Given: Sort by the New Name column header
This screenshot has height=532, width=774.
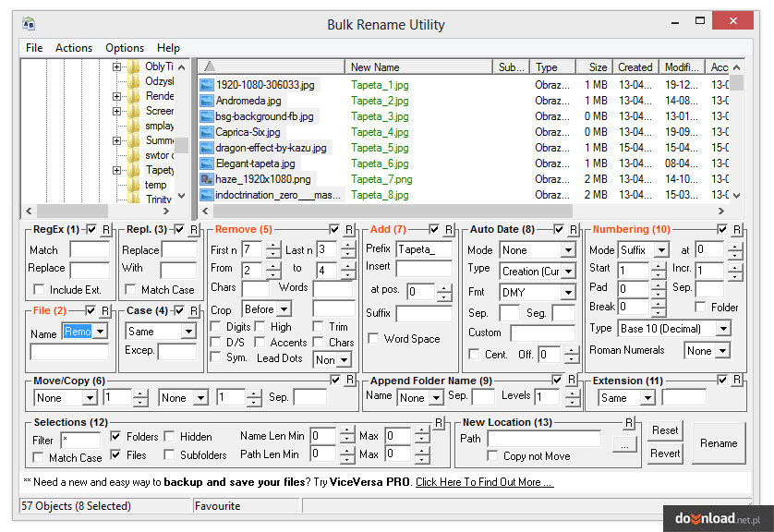Looking at the screenshot, I should coord(418,66).
